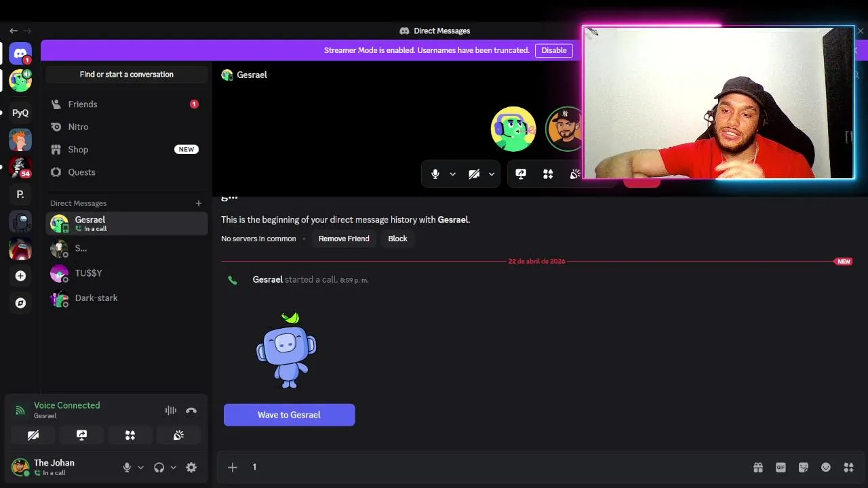Open soundboard in Voice Connected panel

[x=178, y=435]
